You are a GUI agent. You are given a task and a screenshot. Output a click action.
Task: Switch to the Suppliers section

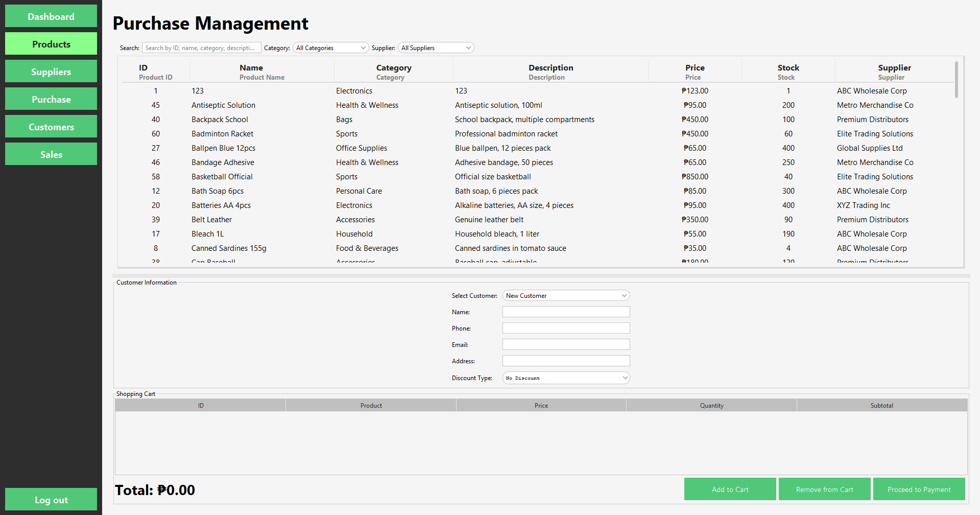pyautogui.click(x=51, y=72)
